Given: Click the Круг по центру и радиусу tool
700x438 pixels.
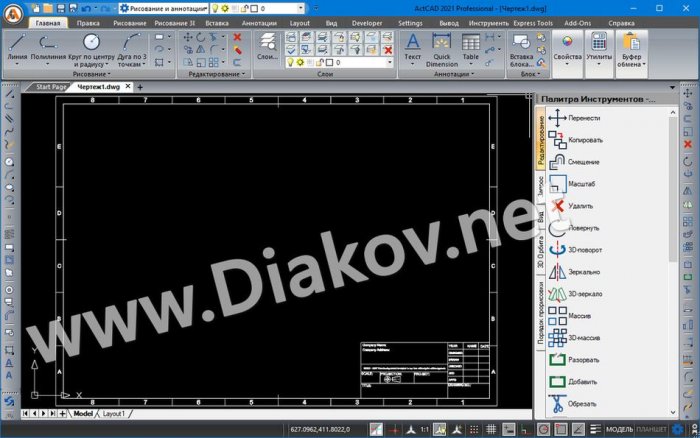Looking at the screenshot, I should click(x=90, y=45).
